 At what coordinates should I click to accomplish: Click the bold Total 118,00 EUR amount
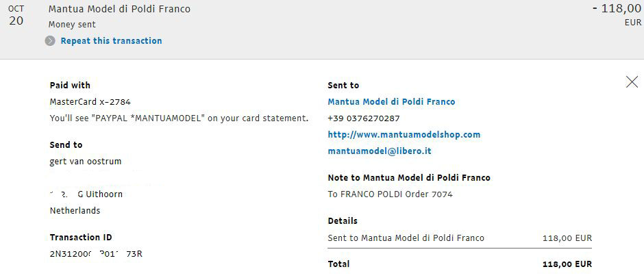(567, 264)
